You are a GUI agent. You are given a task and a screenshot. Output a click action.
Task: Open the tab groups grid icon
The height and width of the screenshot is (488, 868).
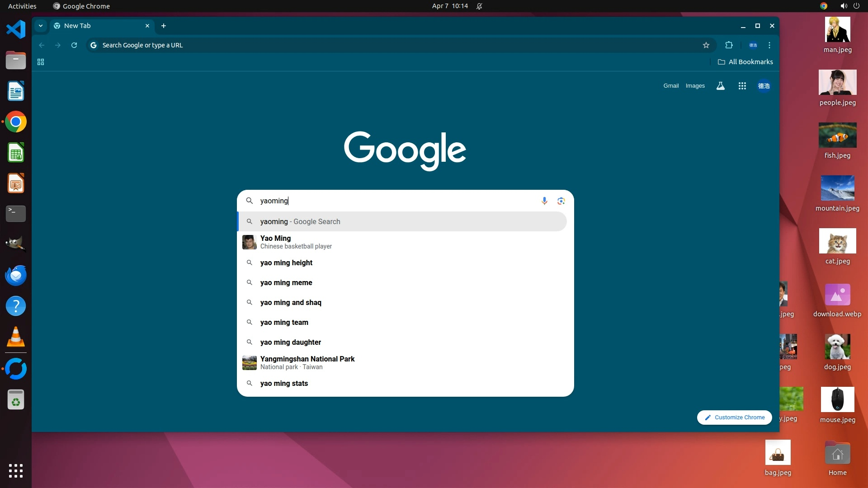pyautogui.click(x=41, y=62)
